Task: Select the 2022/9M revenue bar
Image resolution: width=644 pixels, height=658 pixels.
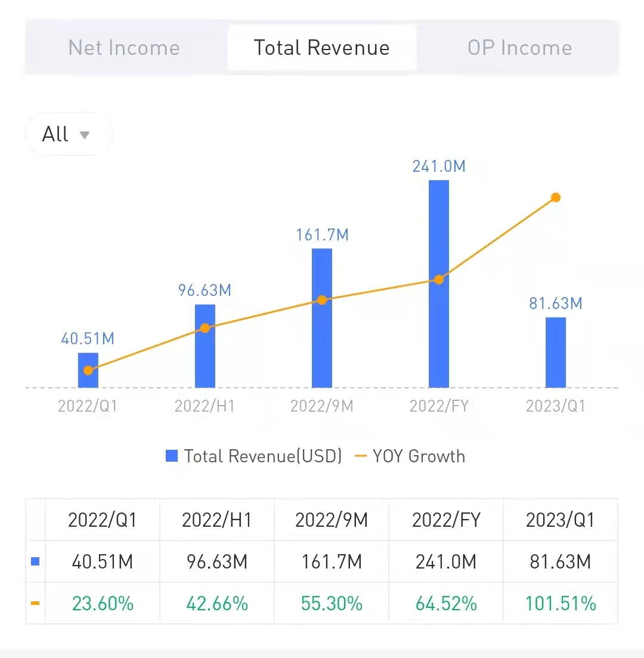Action: pos(322,318)
